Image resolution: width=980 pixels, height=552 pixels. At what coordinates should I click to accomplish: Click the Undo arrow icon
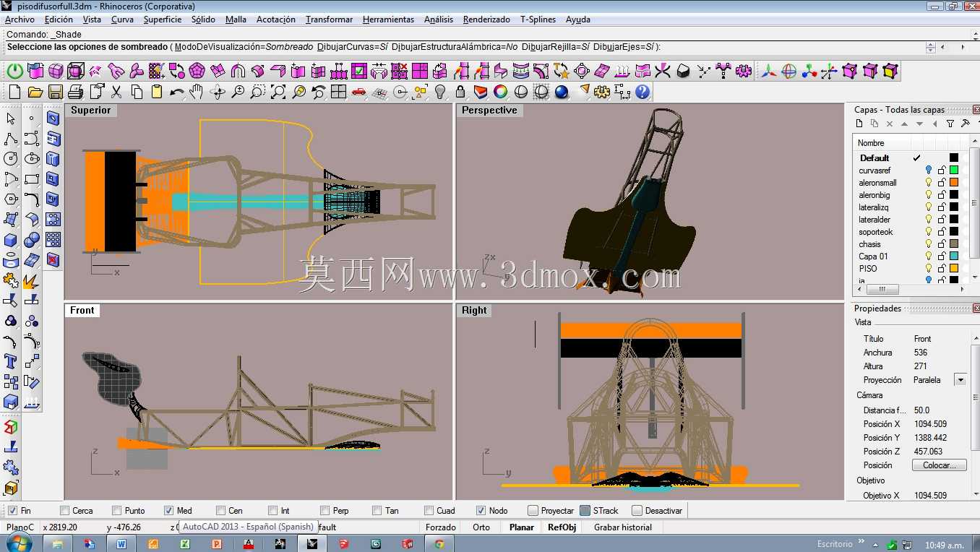pos(176,92)
